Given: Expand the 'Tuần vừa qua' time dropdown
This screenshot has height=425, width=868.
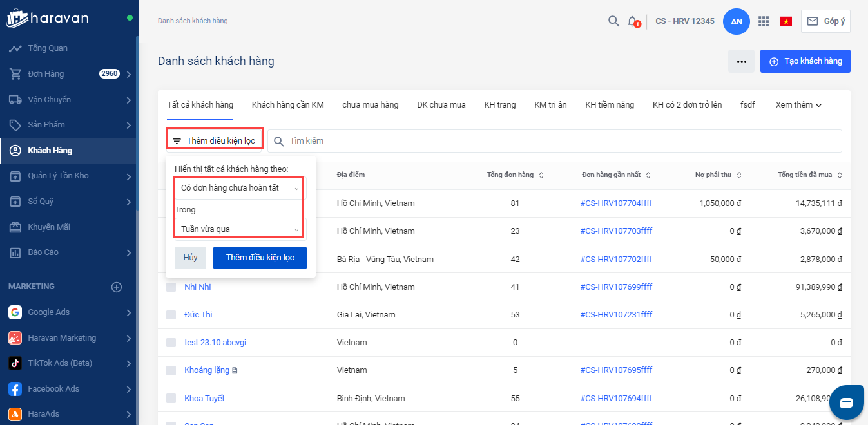Looking at the screenshot, I should (x=239, y=229).
